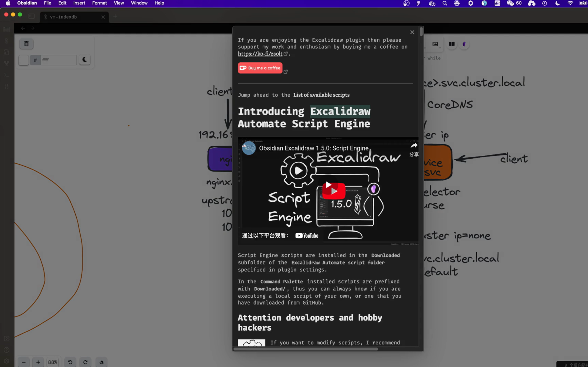Viewport: 588px width, 367px height.
Task: Select the eraser tool at the bottom
Action: [102, 362]
